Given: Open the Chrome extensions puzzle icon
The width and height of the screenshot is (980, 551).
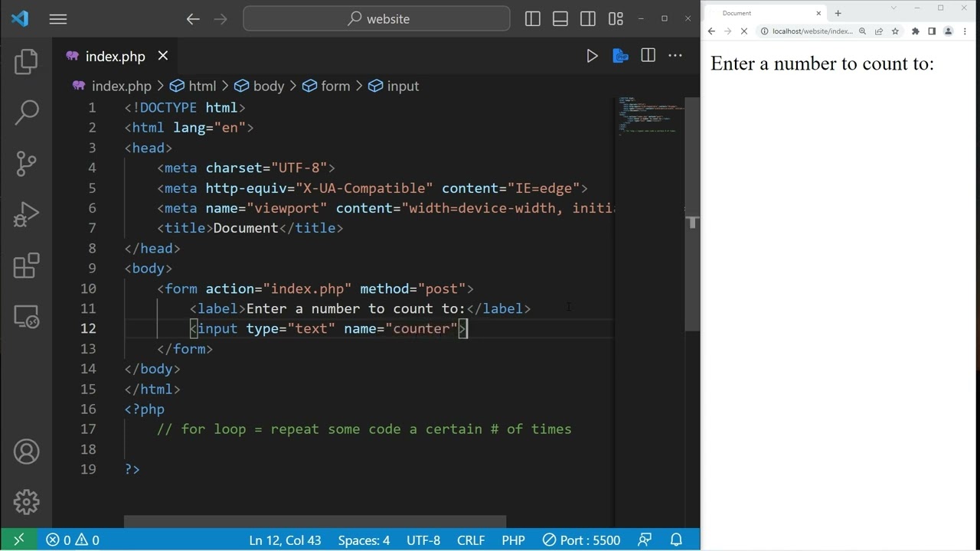Looking at the screenshot, I should [x=915, y=31].
